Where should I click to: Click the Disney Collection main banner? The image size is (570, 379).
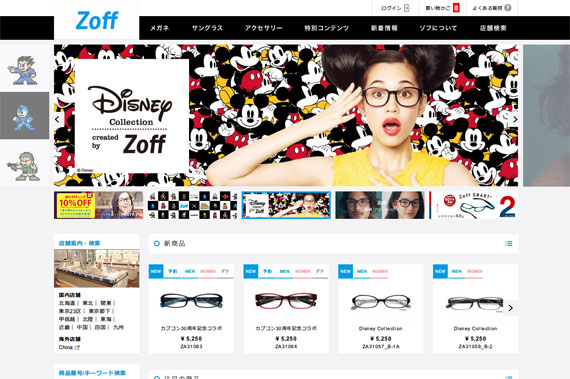[x=286, y=115]
